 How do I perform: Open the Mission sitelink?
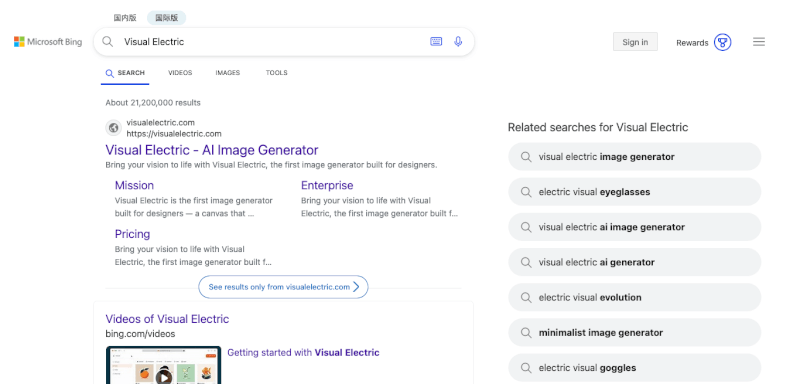(x=134, y=185)
